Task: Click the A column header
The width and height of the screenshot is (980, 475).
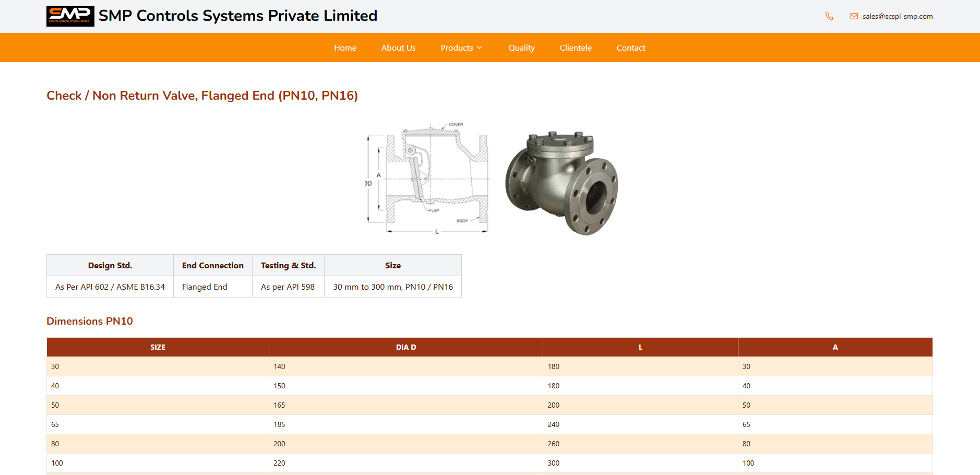Action: coord(835,347)
